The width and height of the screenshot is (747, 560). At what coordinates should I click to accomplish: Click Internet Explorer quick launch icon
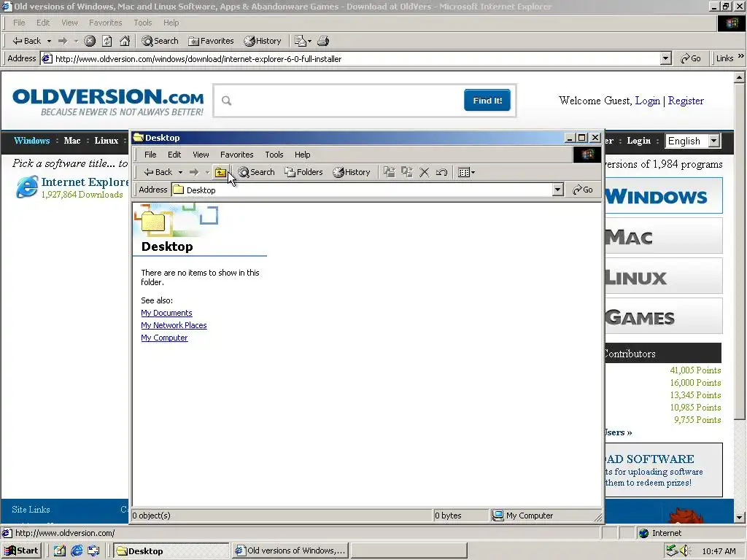[x=76, y=551]
